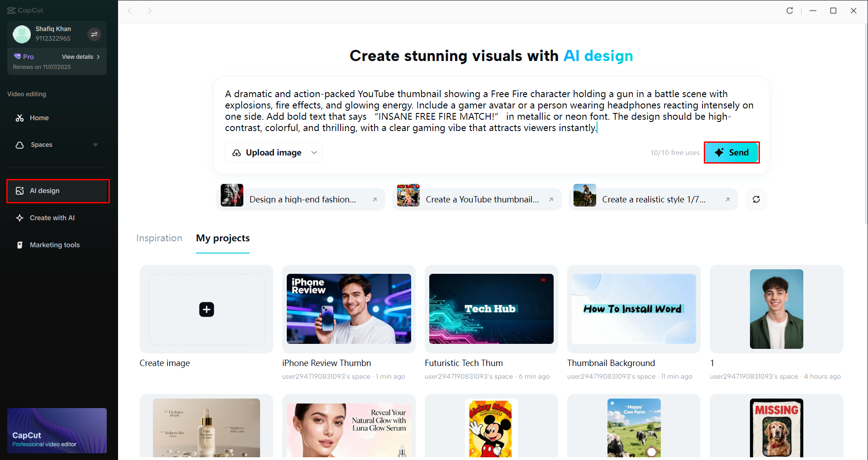This screenshot has height=460, width=868.
Task: Click the CapCut Professional video editor banner
Action: (57, 431)
